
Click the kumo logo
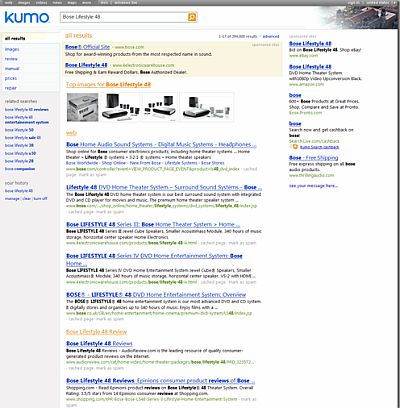pos(27,17)
